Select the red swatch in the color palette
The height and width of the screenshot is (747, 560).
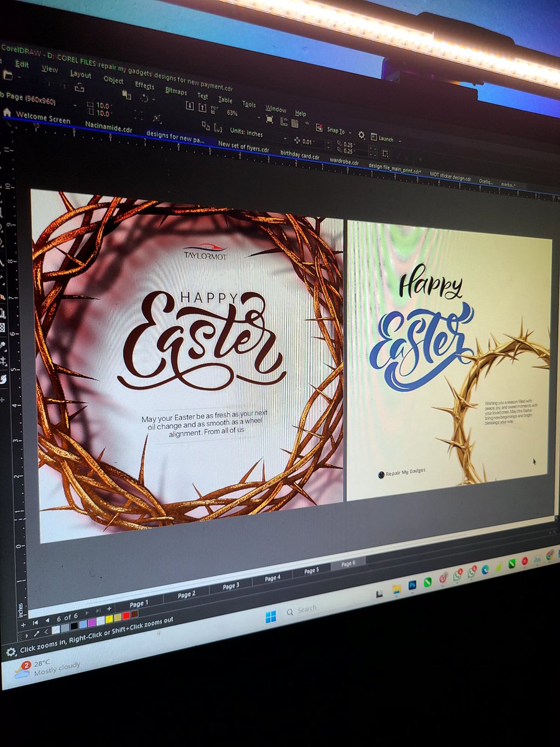coord(124,614)
